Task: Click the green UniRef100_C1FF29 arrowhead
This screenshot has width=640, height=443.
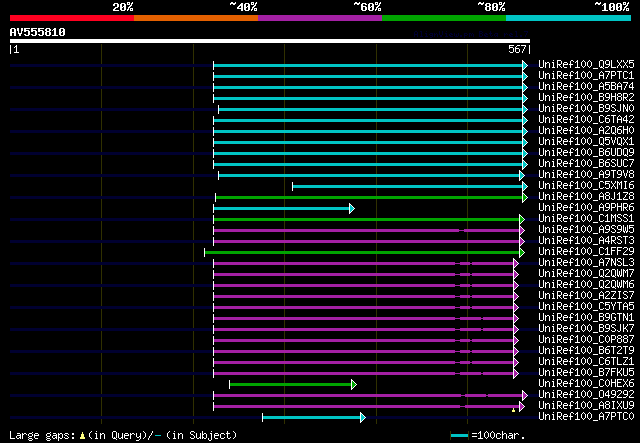Action: coord(522,253)
